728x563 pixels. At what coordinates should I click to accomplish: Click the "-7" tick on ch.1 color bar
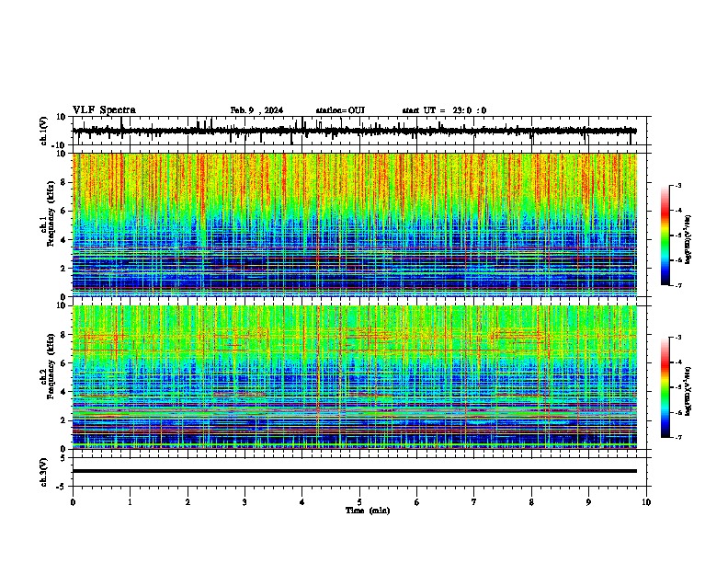coord(677,285)
